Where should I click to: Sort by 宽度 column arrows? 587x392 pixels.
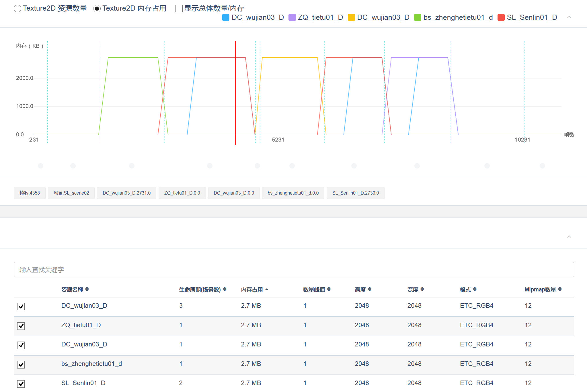(x=422, y=289)
